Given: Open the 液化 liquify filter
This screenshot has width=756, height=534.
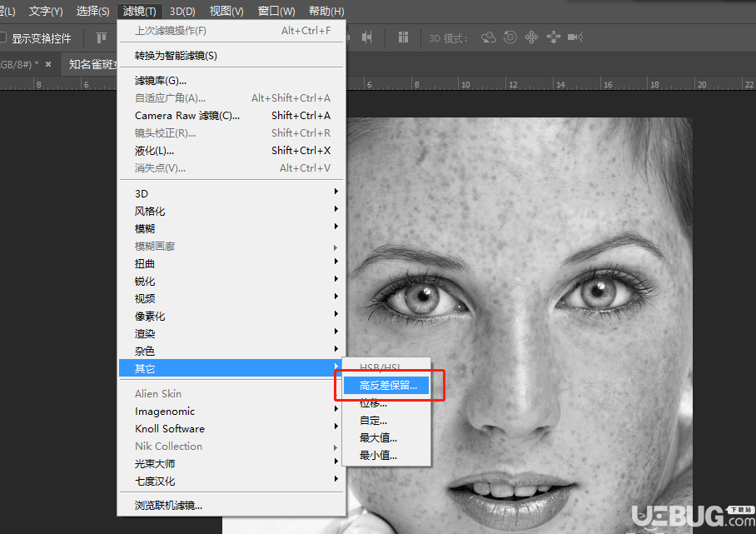Looking at the screenshot, I should 232,151.
